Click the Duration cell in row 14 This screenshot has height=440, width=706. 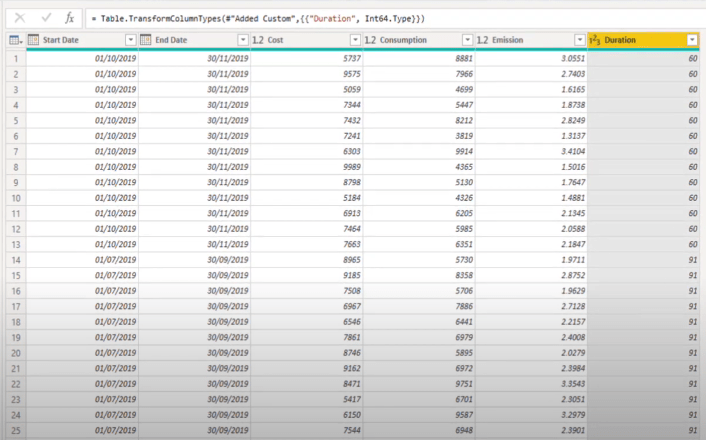pos(643,260)
